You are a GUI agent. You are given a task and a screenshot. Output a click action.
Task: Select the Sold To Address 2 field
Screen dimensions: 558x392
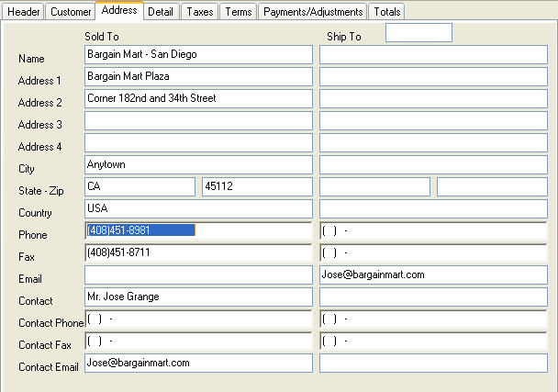198,99
